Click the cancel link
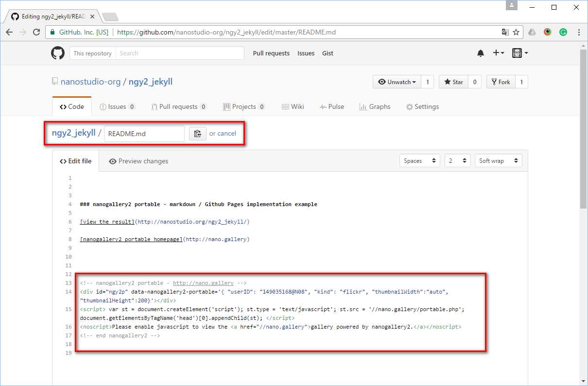The image size is (588, 386). [x=227, y=133]
